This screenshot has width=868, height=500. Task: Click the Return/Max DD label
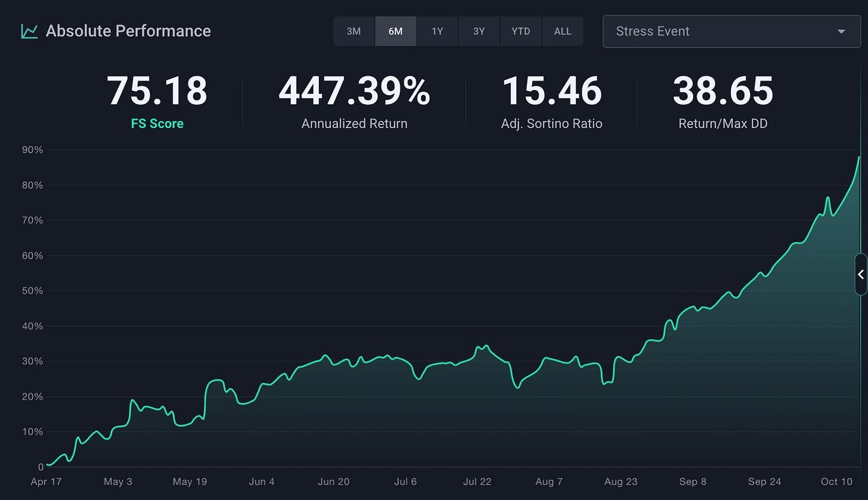[x=723, y=124]
